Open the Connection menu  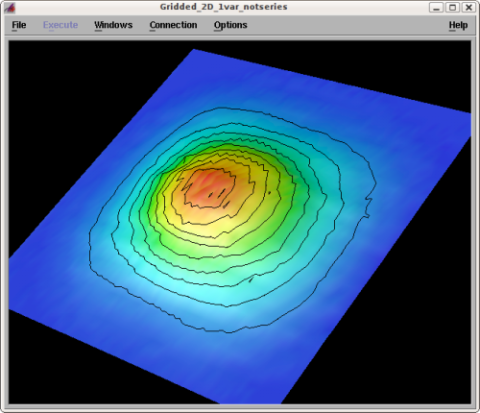[x=173, y=25]
